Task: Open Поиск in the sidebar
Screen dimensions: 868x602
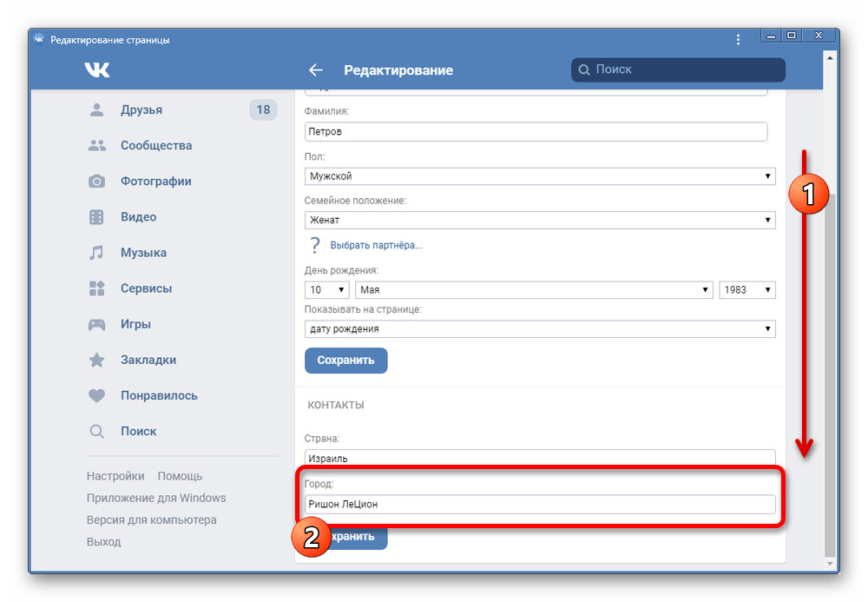Action: pyautogui.click(x=138, y=432)
